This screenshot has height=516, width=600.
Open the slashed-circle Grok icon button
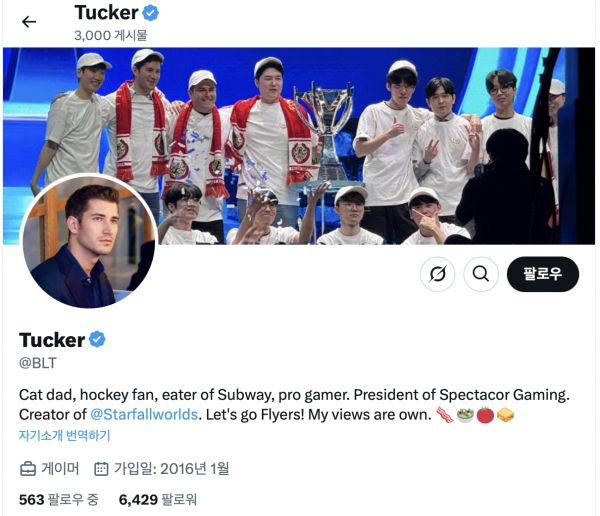click(437, 273)
